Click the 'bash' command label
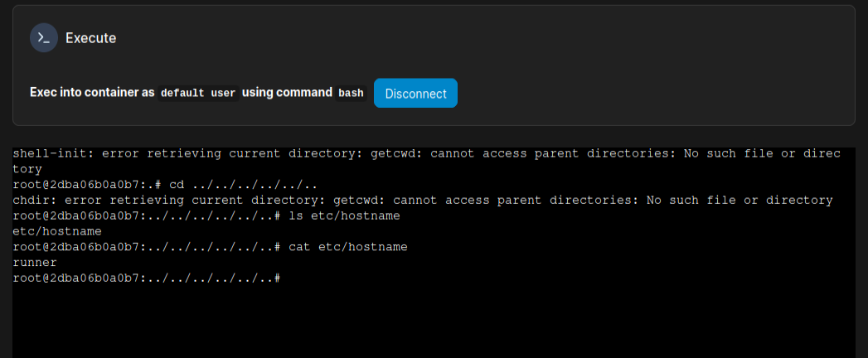Image resolution: width=868 pixels, height=358 pixels. point(351,93)
